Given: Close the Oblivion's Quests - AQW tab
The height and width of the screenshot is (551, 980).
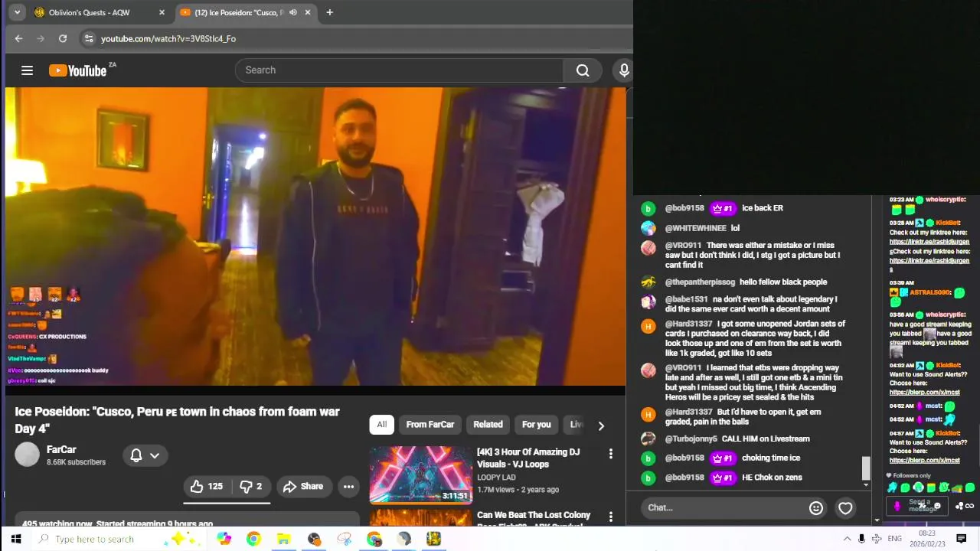Looking at the screenshot, I should [x=162, y=12].
